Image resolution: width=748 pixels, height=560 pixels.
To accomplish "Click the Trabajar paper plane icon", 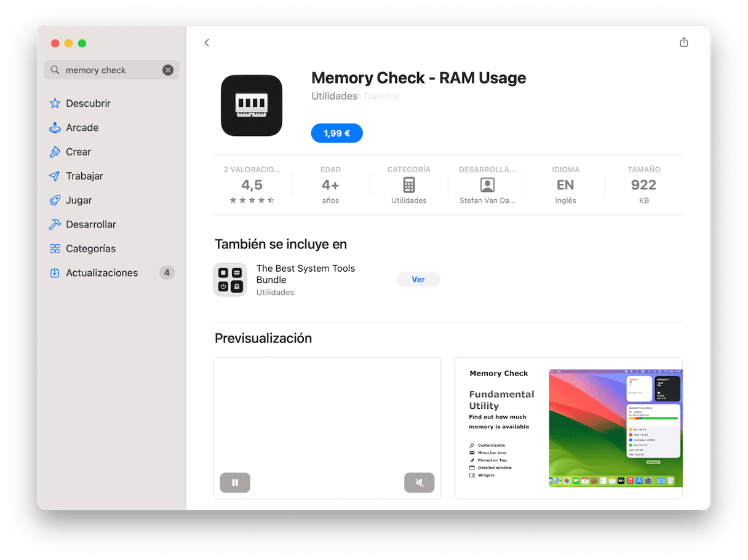I will [x=55, y=176].
